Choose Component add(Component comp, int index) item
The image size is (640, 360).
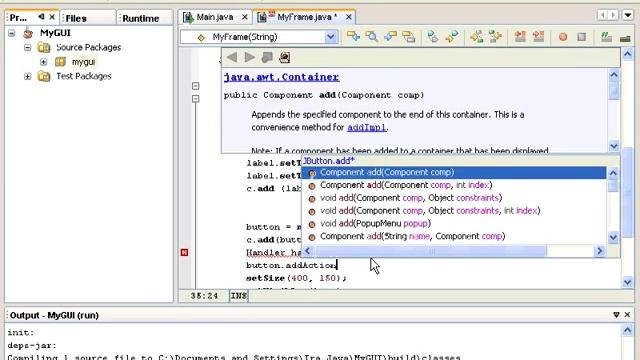[x=453, y=185]
